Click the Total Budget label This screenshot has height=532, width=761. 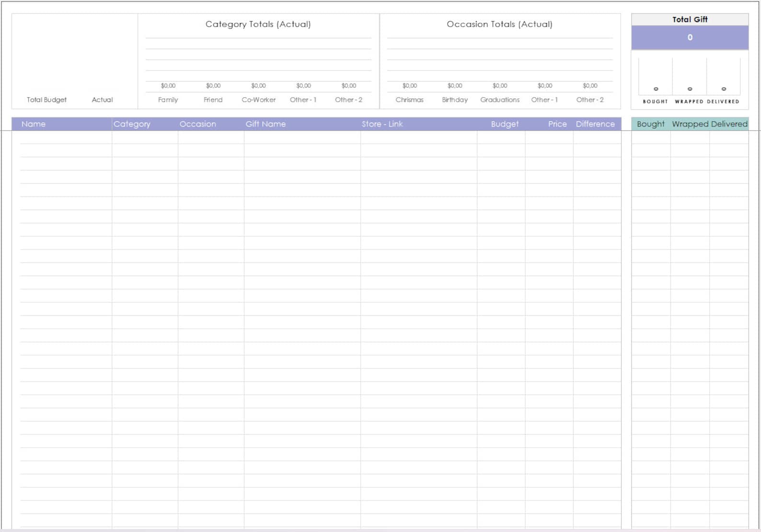pos(46,100)
